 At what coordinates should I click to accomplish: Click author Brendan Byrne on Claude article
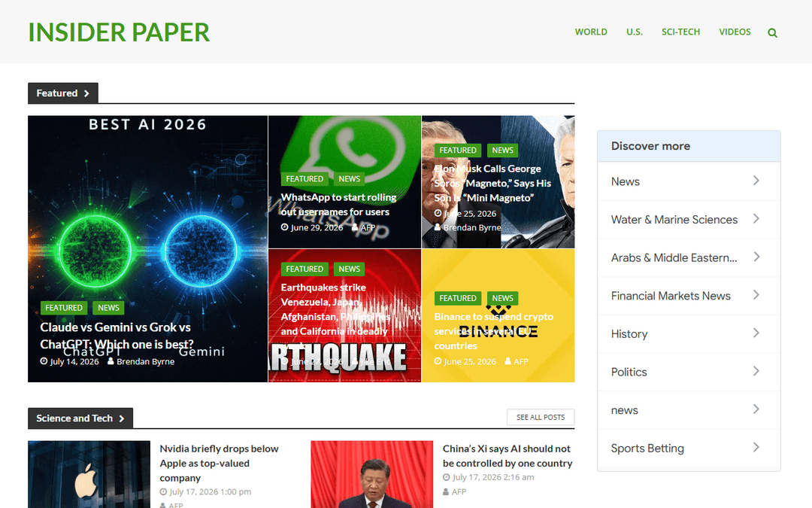click(145, 361)
